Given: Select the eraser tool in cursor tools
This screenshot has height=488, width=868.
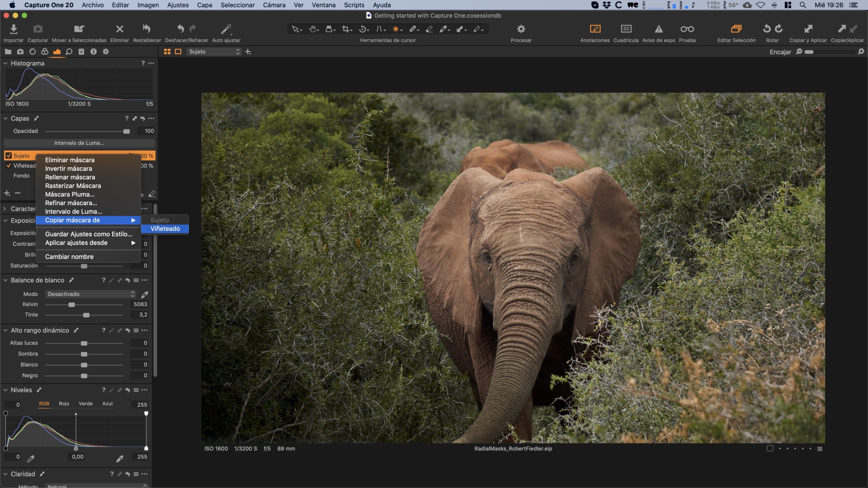Looking at the screenshot, I should 429,29.
